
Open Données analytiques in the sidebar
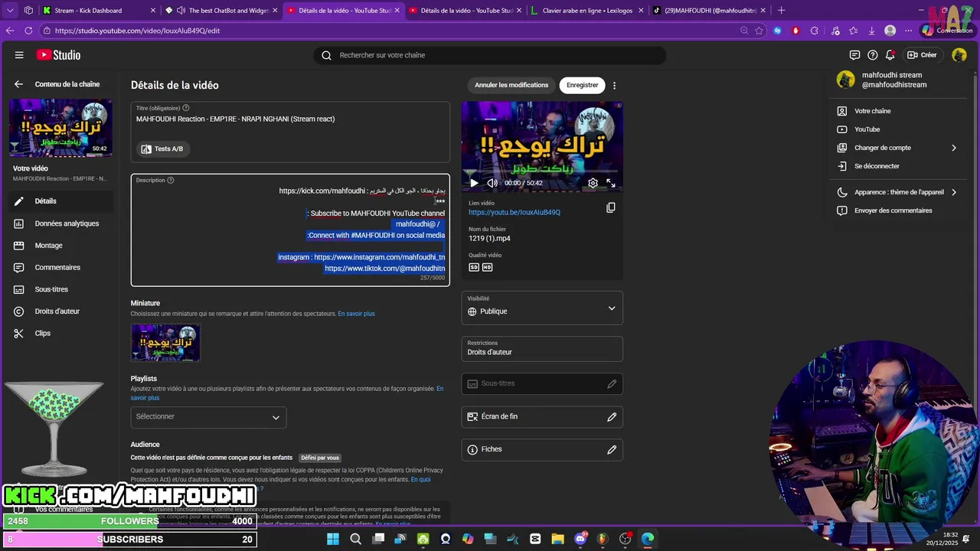point(62,223)
